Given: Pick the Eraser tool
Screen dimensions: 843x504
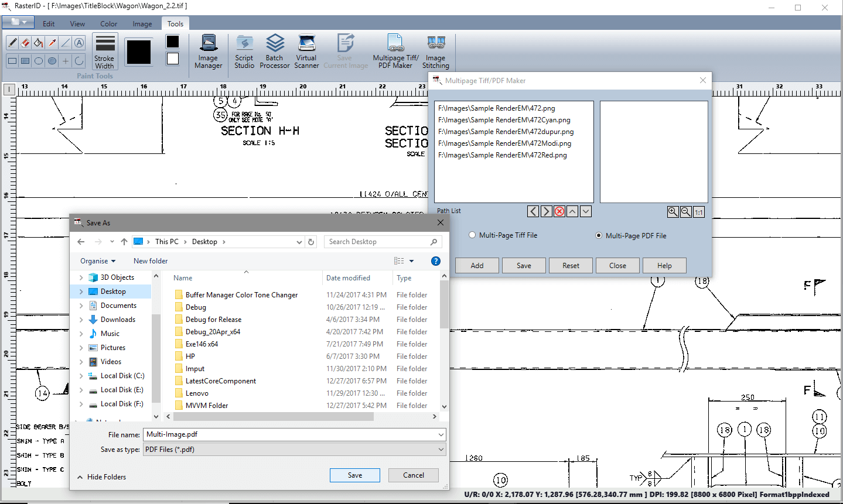Looking at the screenshot, I should pos(25,43).
